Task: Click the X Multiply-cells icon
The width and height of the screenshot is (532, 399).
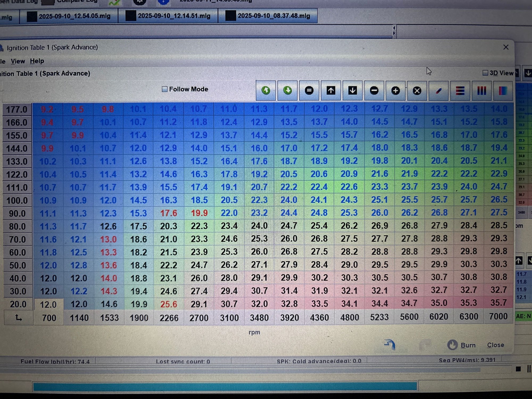Action: (417, 91)
